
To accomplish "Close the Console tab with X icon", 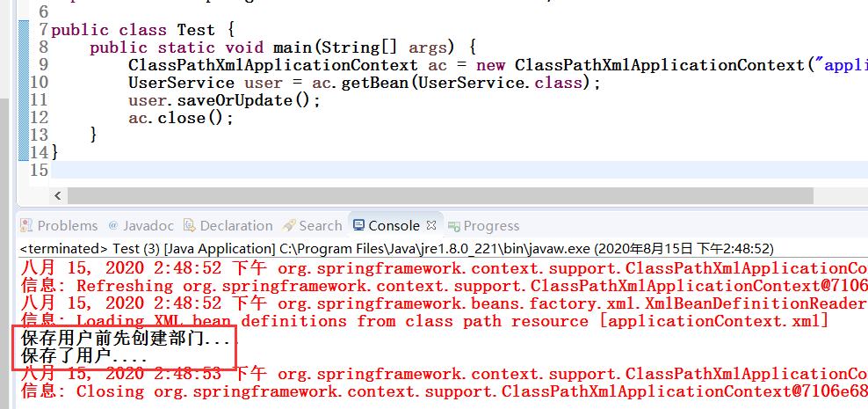I will pos(432,225).
